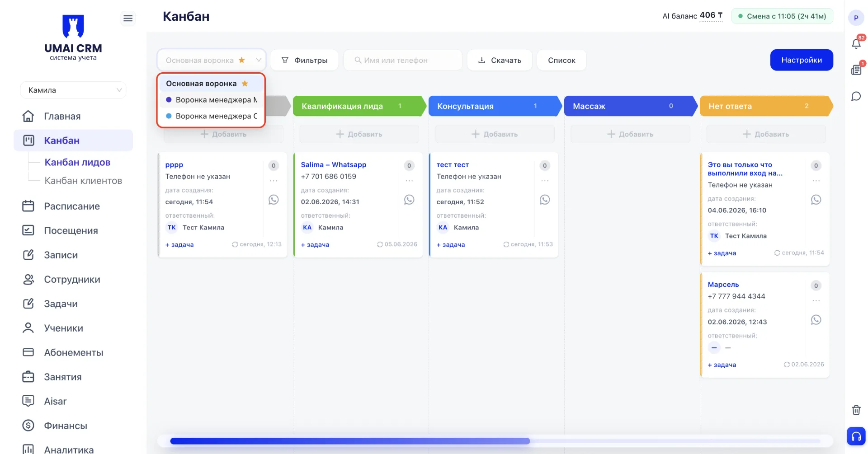Open the Главная page
The width and height of the screenshot is (868, 454).
[73, 116]
